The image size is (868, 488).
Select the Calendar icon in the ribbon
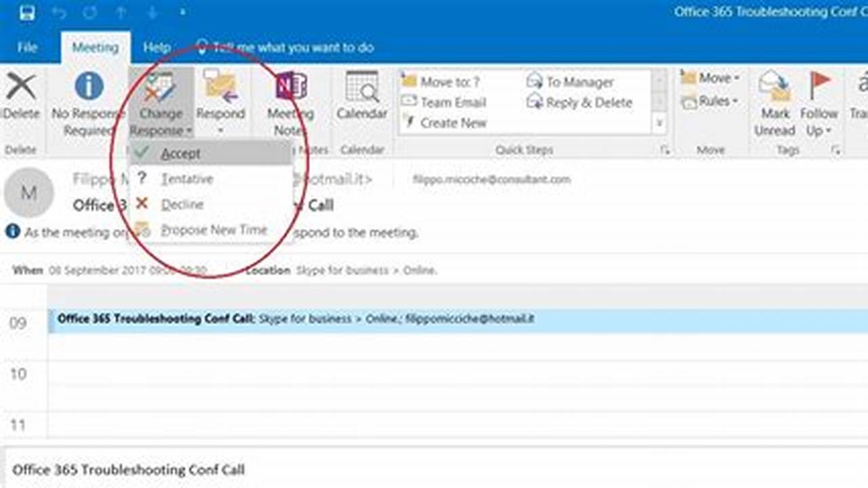(x=361, y=95)
